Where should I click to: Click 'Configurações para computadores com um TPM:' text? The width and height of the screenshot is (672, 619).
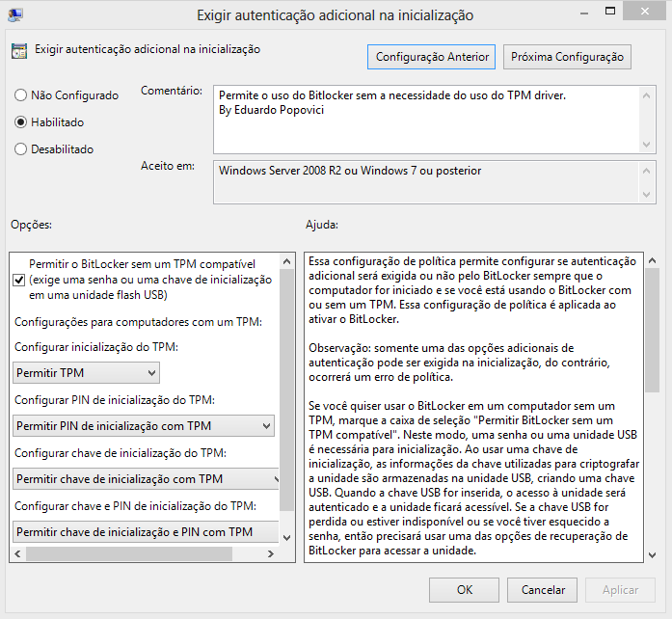point(138,322)
